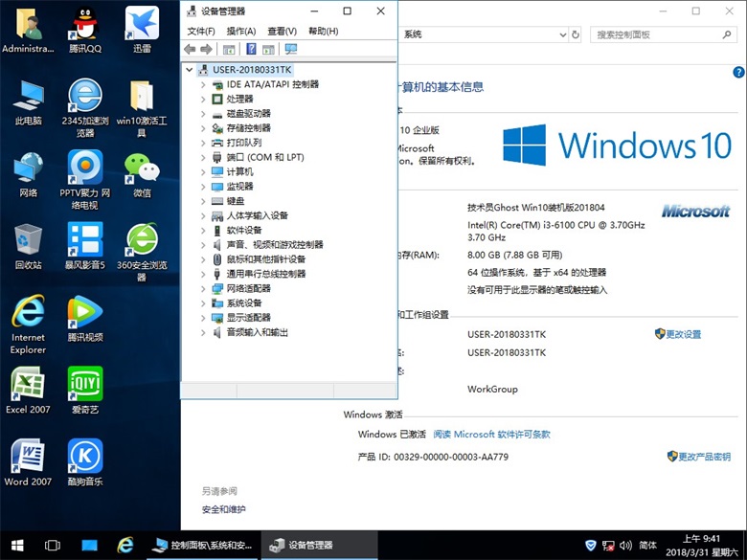Click the show/hide console tree toolbar icon
Screen dimensions: 747x560
pyautogui.click(x=229, y=49)
